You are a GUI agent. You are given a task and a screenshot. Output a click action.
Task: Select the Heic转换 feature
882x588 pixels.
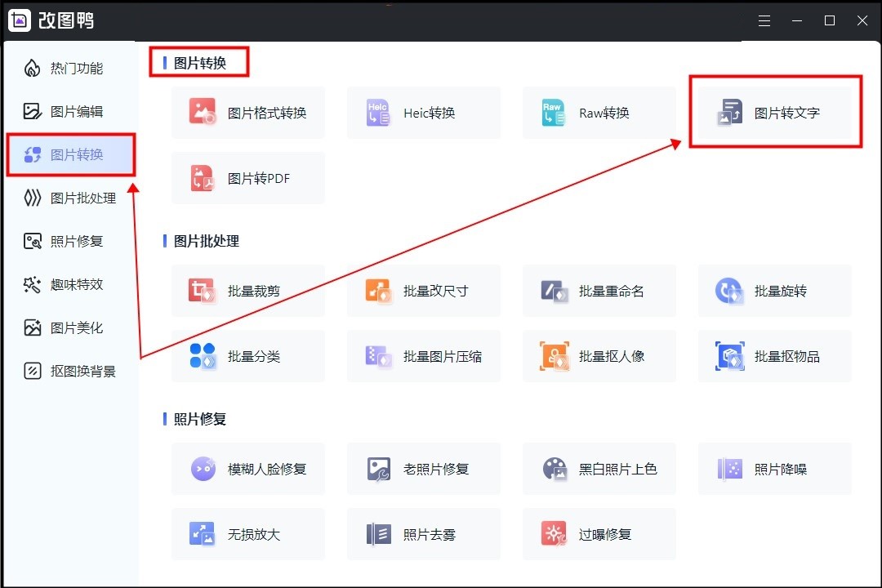point(424,113)
